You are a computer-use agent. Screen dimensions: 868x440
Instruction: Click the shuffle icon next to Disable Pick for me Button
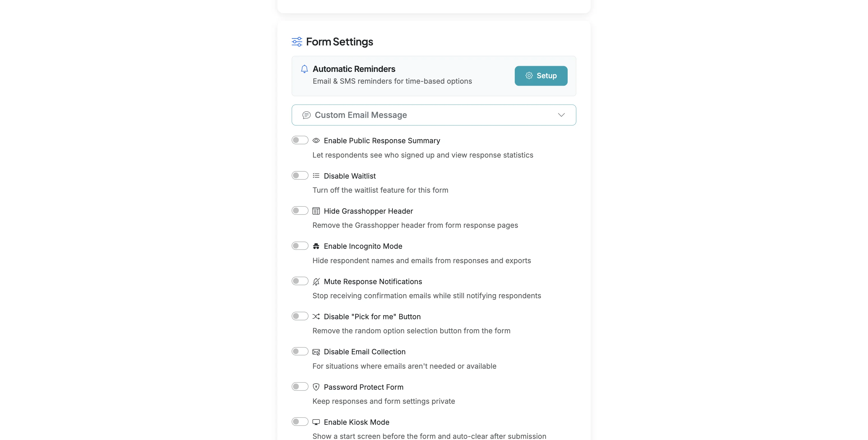pyautogui.click(x=316, y=316)
